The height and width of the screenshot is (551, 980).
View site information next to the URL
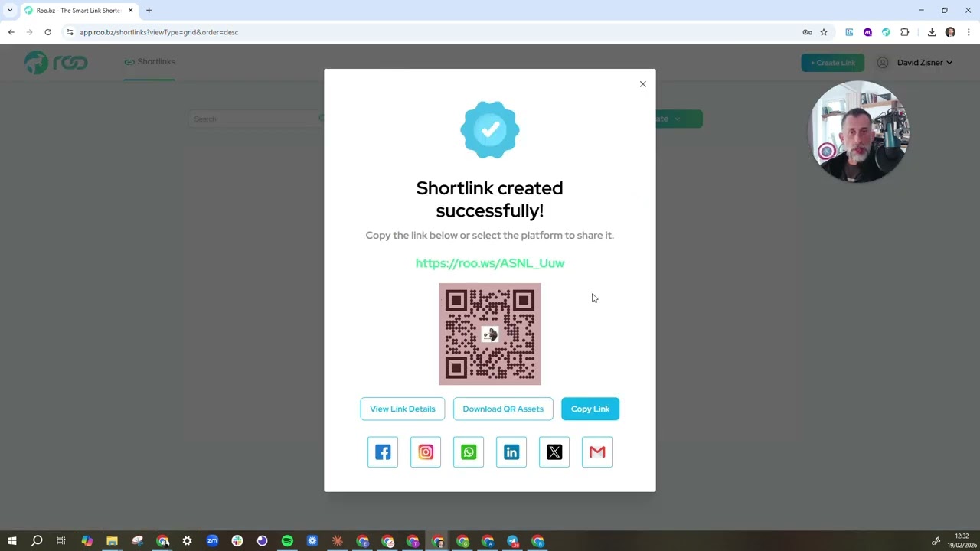pos(70,32)
